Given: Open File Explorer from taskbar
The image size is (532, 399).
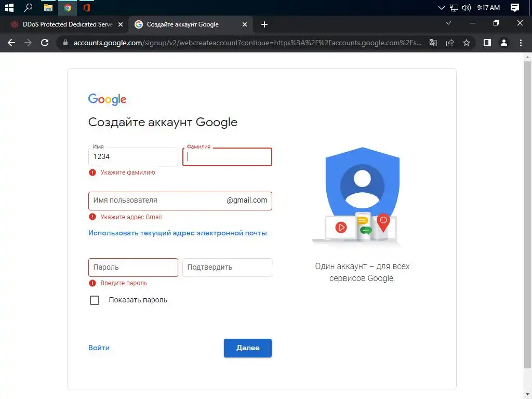Looking at the screenshot, I should tap(48, 7).
